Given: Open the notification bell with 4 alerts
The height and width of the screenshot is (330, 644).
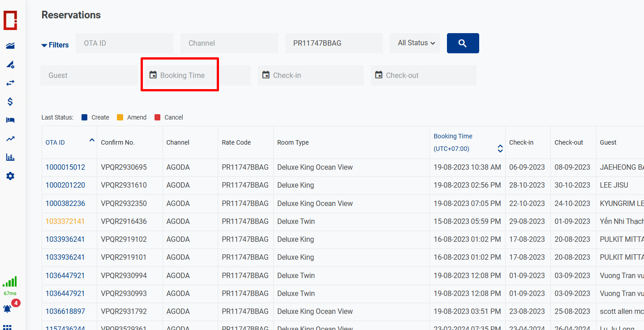Looking at the screenshot, I should tap(8, 309).
